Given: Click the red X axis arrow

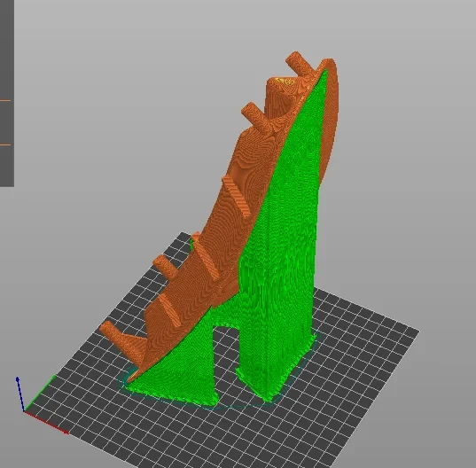Looking at the screenshot, I should click(x=46, y=422).
